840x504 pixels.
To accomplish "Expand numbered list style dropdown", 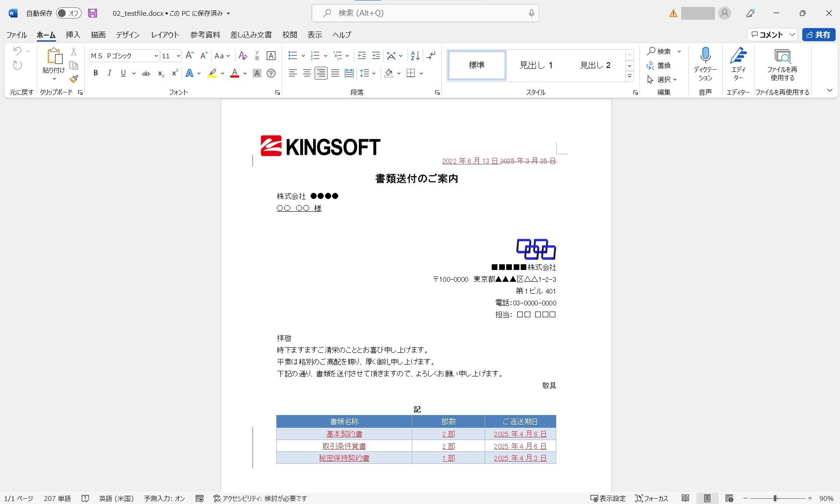I will (x=325, y=56).
